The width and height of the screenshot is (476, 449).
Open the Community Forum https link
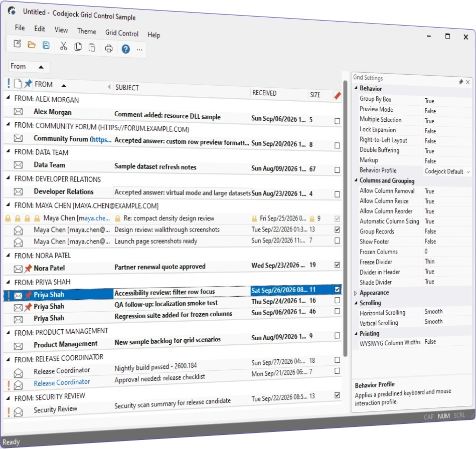[x=102, y=139]
